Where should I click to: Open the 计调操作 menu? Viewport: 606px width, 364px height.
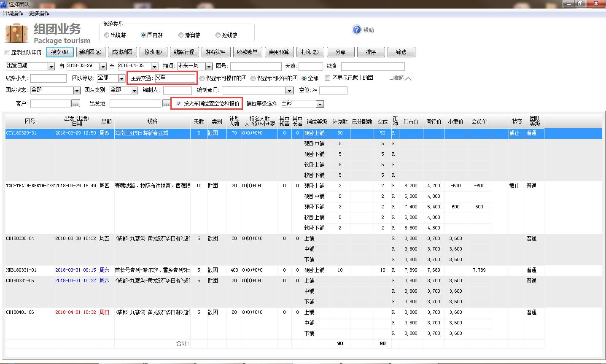coord(13,13)
